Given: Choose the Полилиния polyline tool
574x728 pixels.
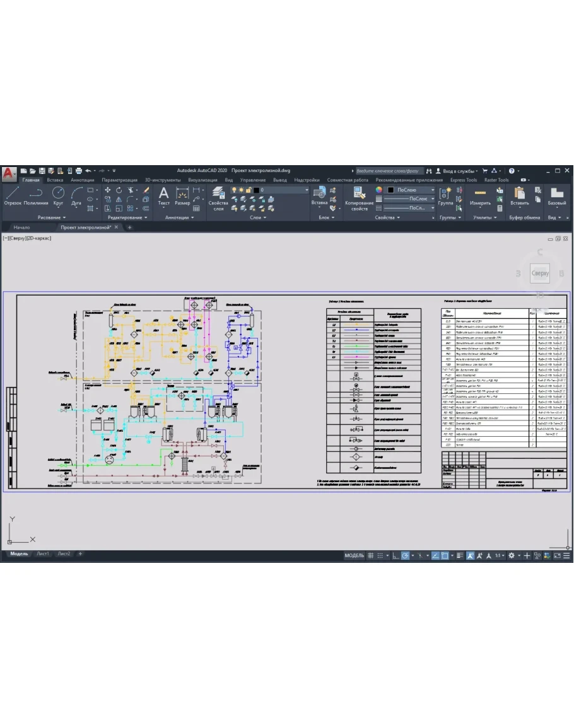Looking at the screenshot, I should (36, 195).
